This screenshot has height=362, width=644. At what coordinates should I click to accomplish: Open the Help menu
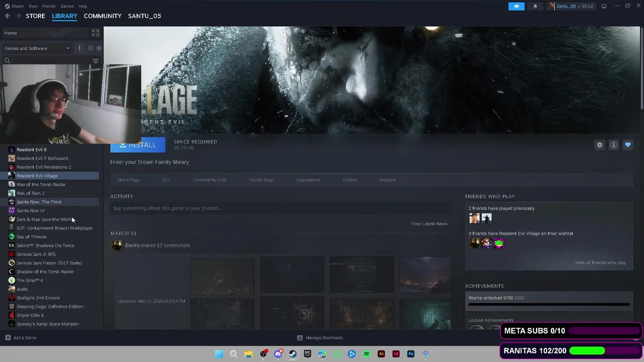tap(83, 6)
